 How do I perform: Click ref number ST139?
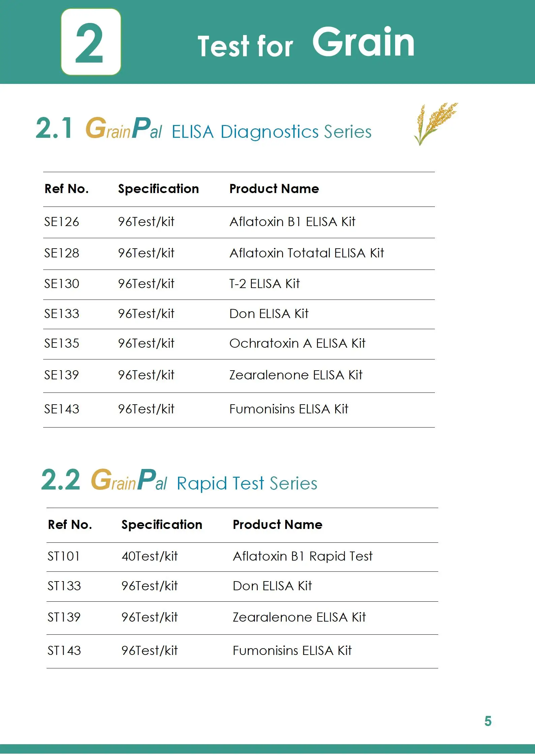64,618
